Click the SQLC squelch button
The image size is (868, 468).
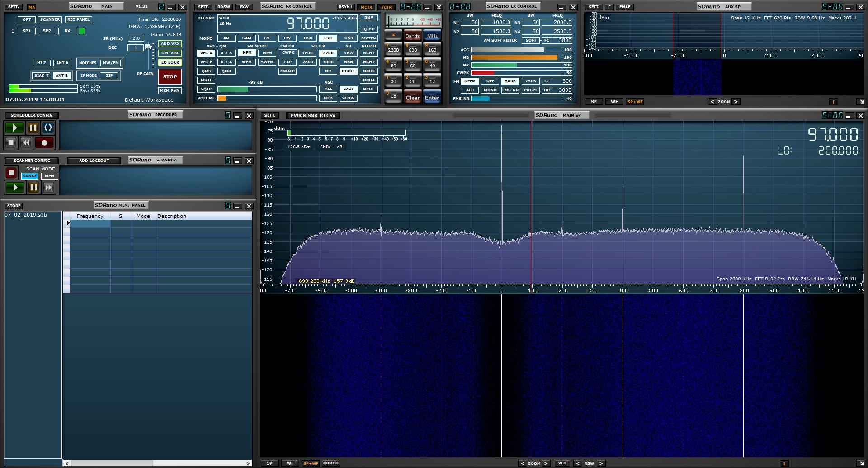click(206, 89)
